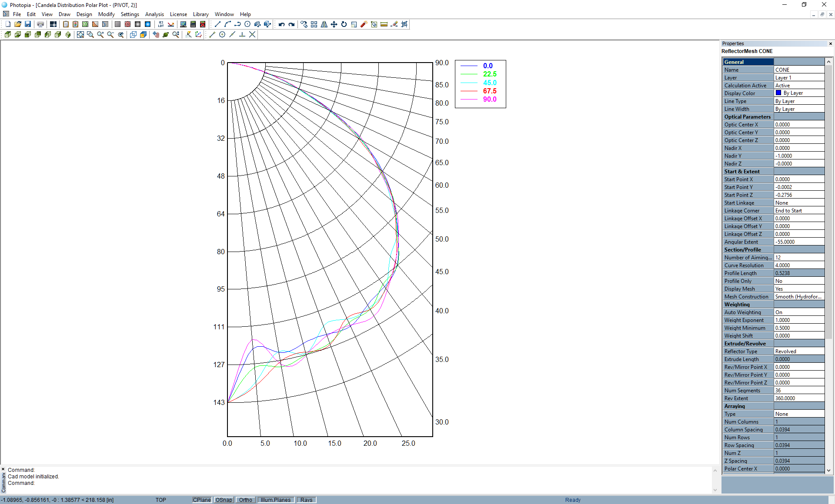
Task: Close the Command panel with its X
Action: pyautogui.click(x=3, y=469)
